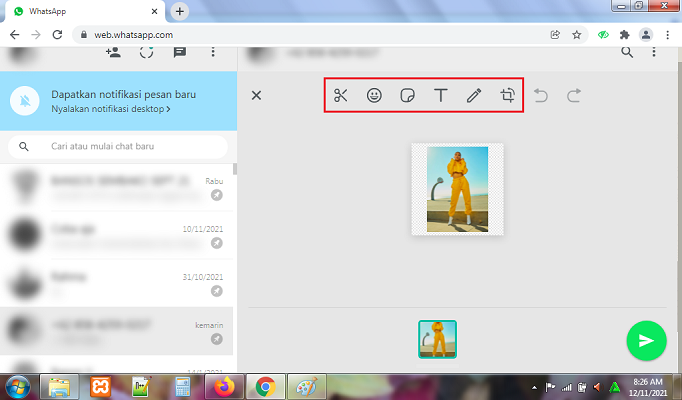Viewport: 682px width, 400px height.
Task: Go back in browser history
Action: coord(15,35)
